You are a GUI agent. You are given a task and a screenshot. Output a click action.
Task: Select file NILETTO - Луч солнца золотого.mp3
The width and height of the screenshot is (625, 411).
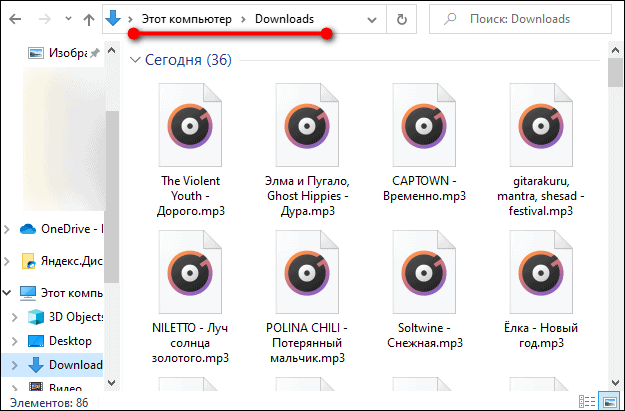[x=191, y=297]
